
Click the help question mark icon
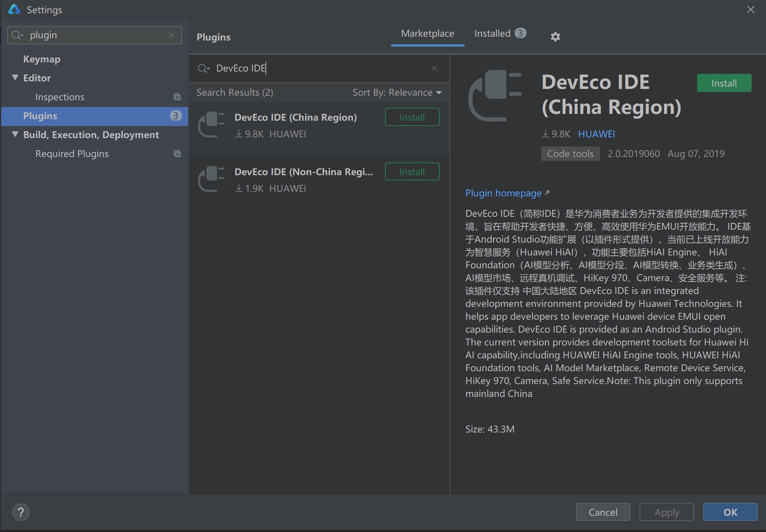[21, 512]
